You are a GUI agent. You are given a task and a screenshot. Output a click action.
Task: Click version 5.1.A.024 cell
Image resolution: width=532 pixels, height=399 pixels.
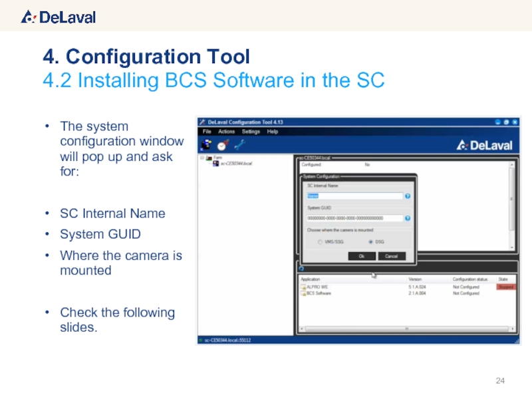(417, 287)
